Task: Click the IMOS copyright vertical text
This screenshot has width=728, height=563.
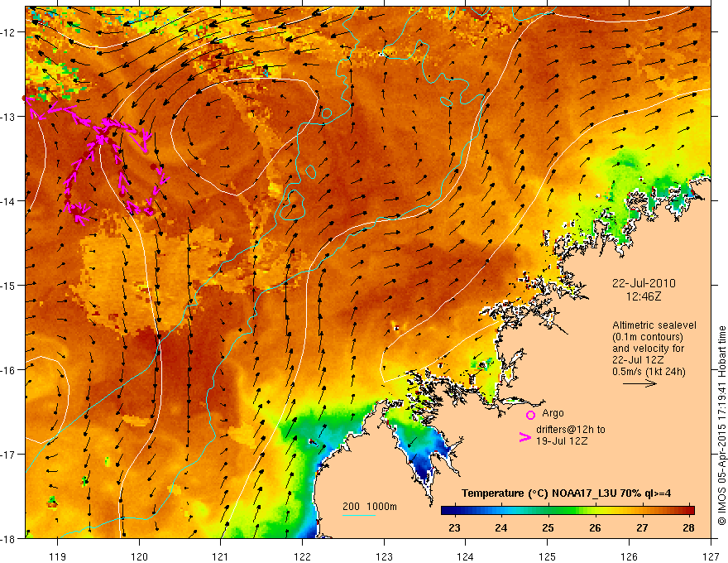Action: click(x=721, y=426)
